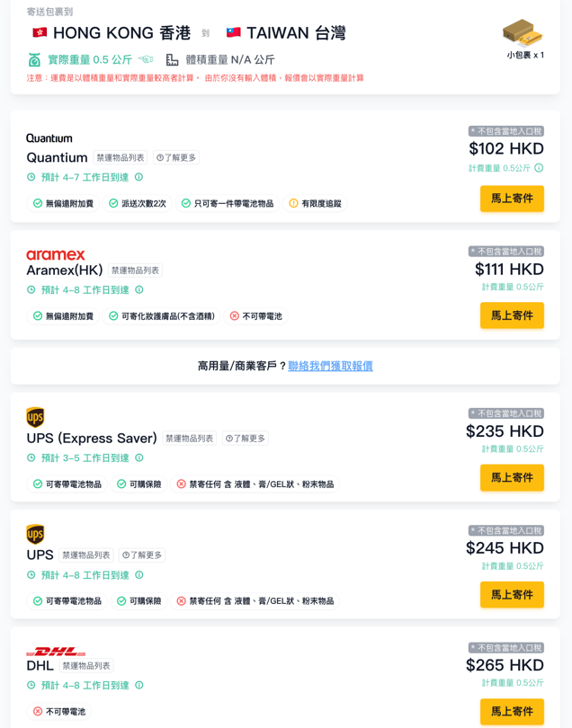
Task: Click 馬上寄件 for Aramex(HK)
Action: 512,315
